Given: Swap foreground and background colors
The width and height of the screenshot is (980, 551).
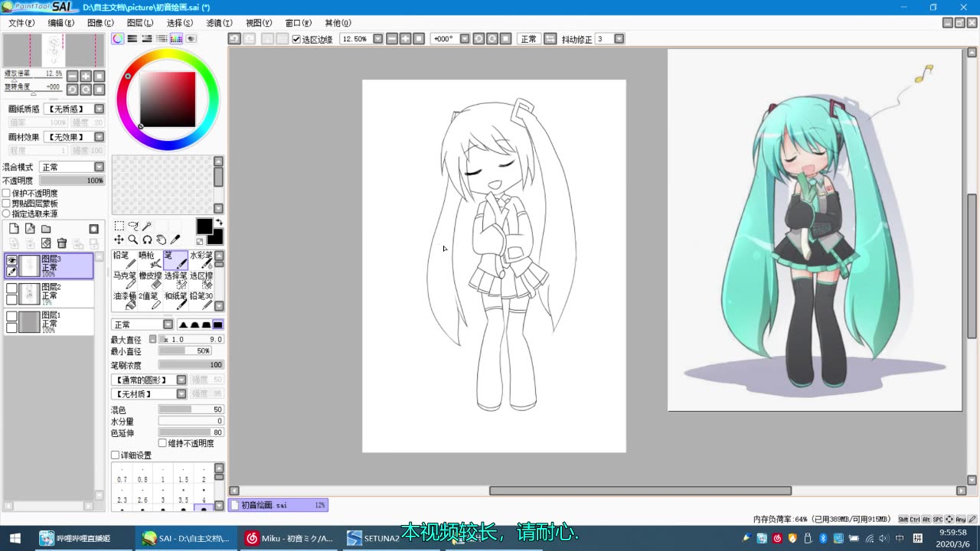Looking at the screenshot, I should coord(220,223).
